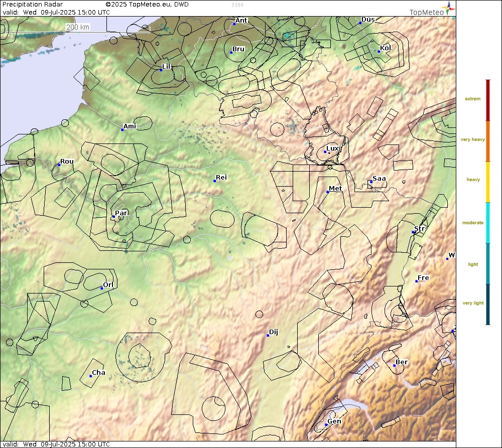Click the 'Met' city label
Image resolution: width=502 pixels, height=448 pixels.
pos(335,189)
